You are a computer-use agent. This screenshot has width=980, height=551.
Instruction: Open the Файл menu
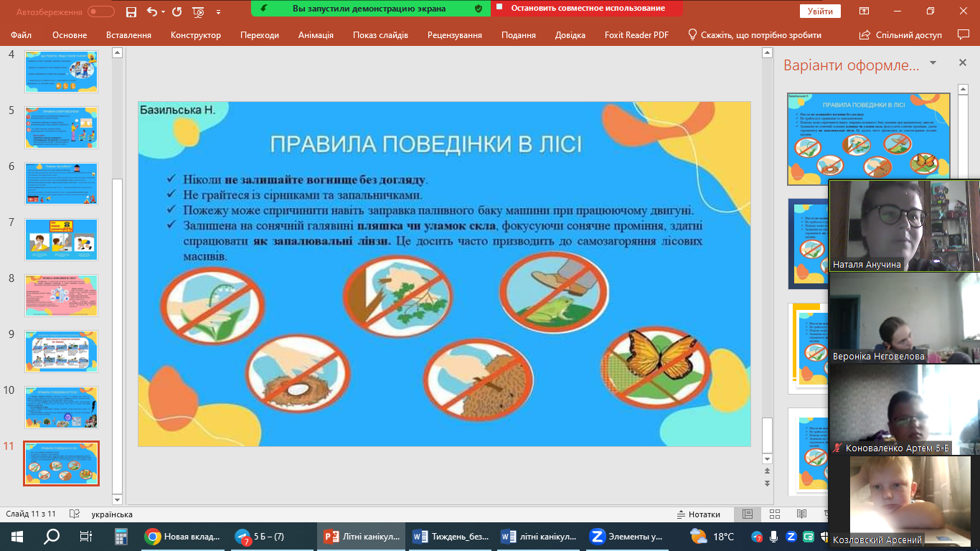[22, 34]
